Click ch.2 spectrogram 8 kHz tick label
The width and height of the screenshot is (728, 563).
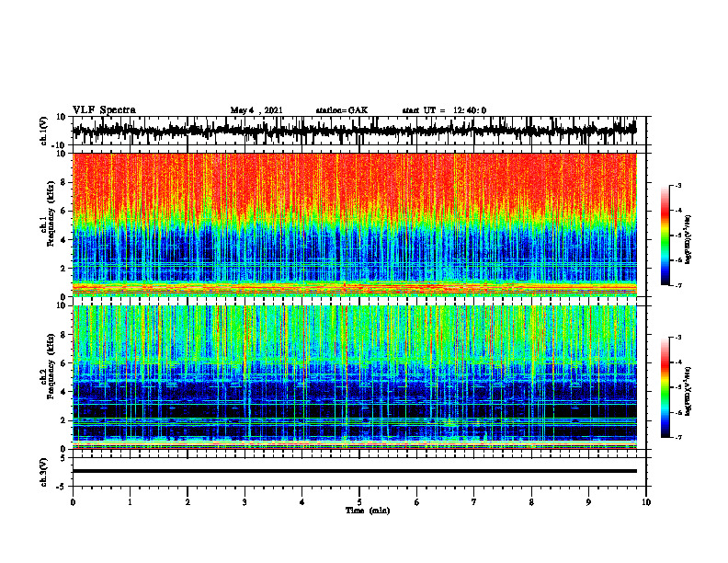(x=63, y=334)
